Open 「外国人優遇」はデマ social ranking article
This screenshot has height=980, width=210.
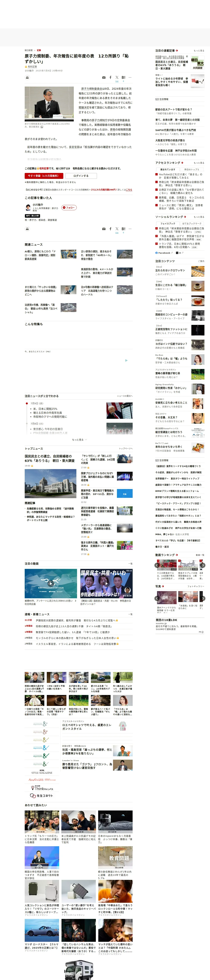[181, 238]
